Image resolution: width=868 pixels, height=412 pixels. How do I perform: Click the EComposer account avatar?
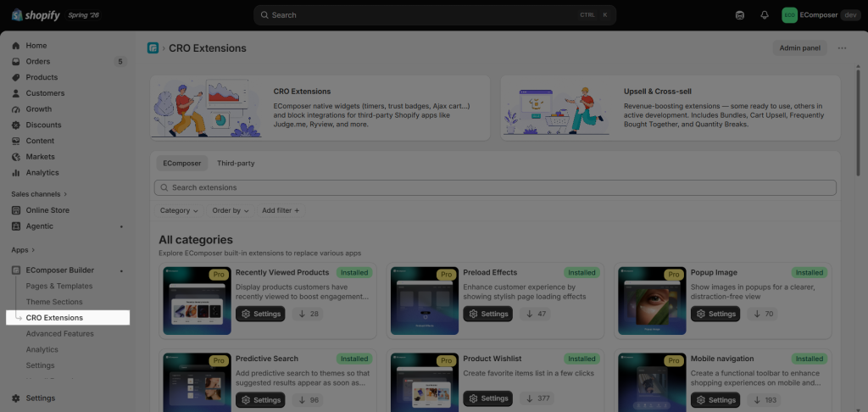click(789, 15)
